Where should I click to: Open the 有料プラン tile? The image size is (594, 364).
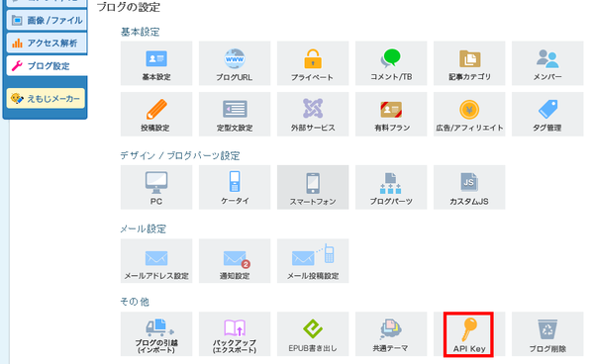coord(391,114)
